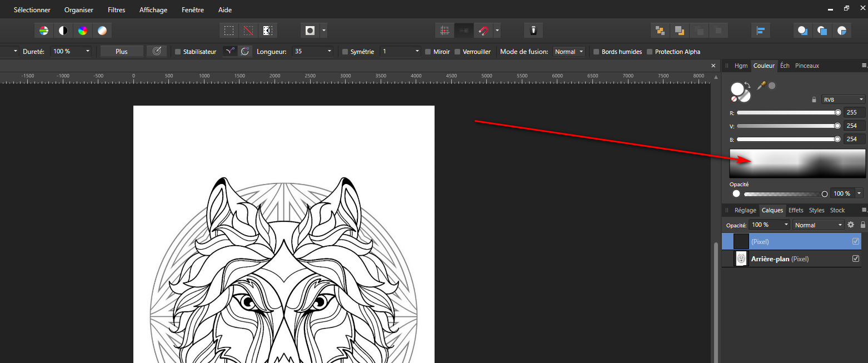
Task: Open the Symétrie count dropdown
Action: 401,51
